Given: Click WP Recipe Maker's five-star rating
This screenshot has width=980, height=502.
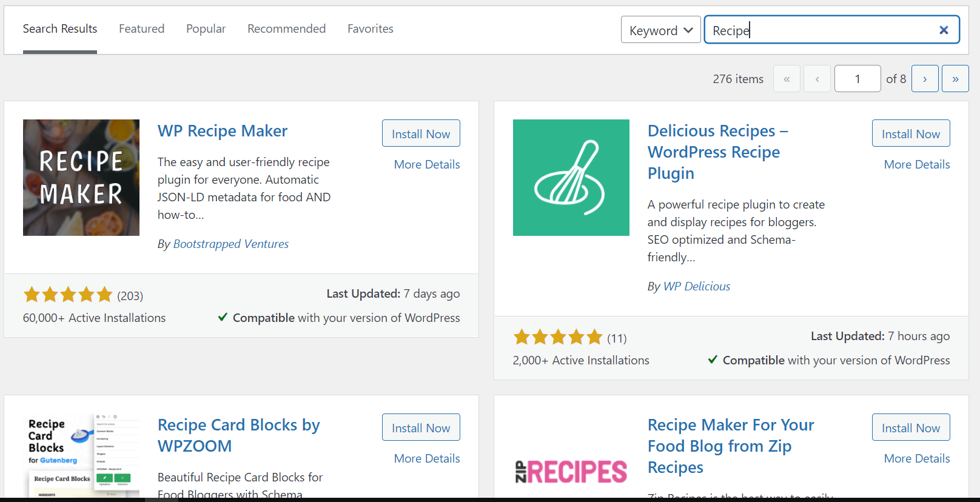Looking at the screenshot, I should 68,295.
